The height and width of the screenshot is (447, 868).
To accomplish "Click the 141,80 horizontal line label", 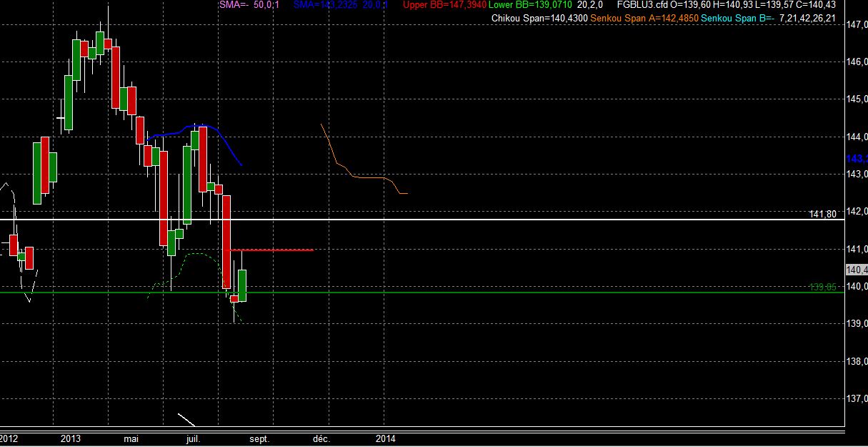I will click(823, 214).
